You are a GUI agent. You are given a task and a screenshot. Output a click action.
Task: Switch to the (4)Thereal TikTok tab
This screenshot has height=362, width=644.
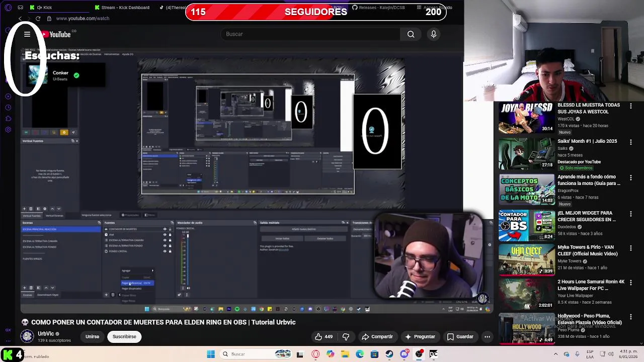[173, 8]
